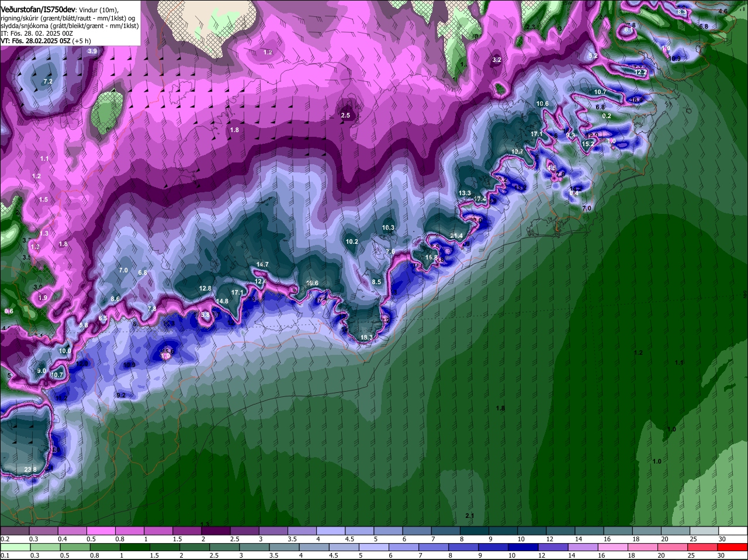Click the map value 14.7
This screenshot has height=560, width=748.
pos(262,264)
